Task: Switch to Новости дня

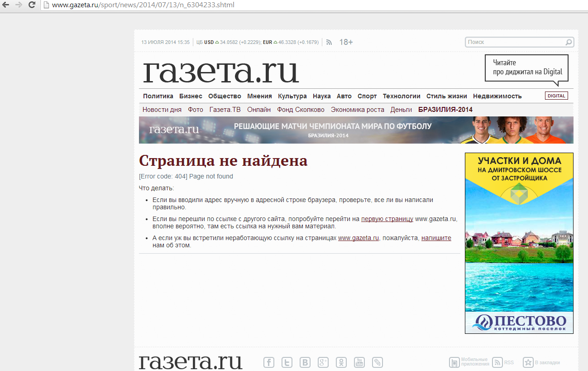Action: [x=162, y=110]
